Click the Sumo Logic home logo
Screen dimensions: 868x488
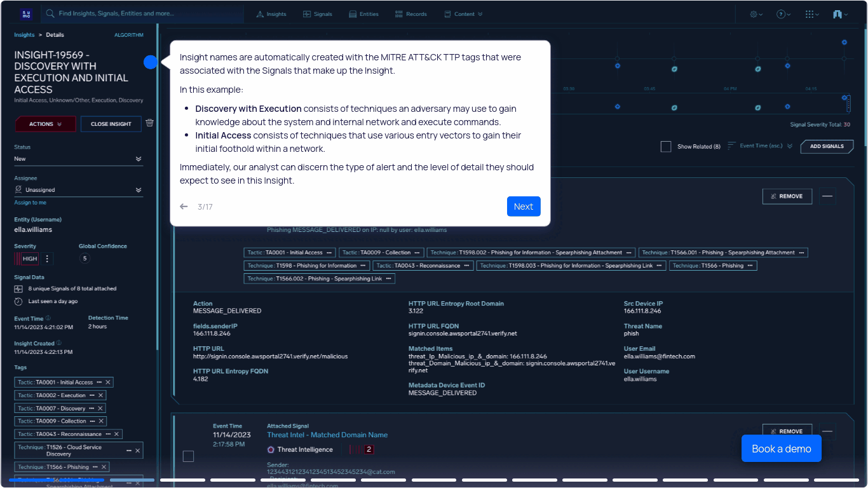(x=27, y=14)
